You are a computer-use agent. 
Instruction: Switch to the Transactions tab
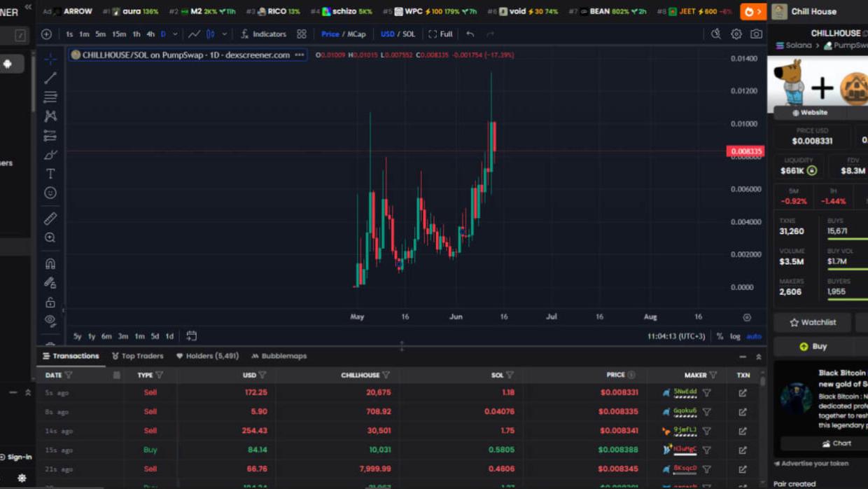coord(71,356)
